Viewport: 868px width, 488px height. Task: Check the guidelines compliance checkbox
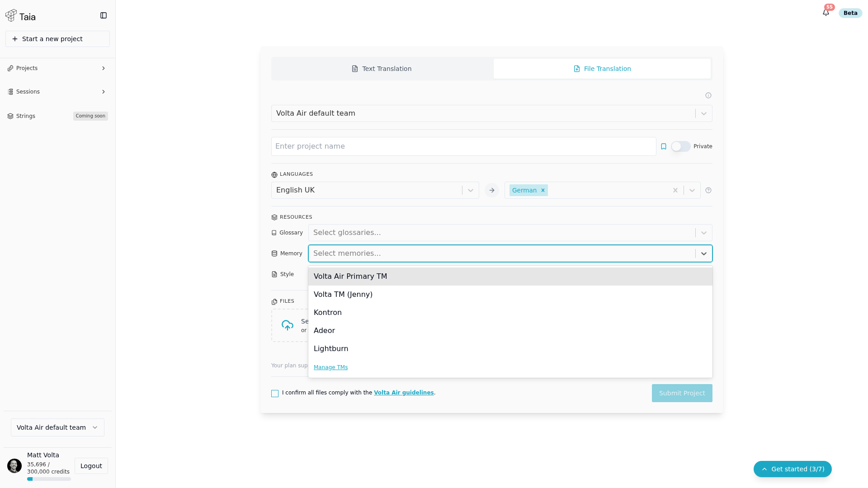275,394
